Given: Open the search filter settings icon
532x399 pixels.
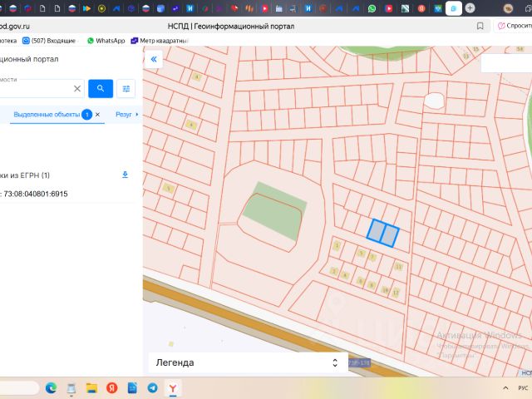Looking at the screenshot, I should coord(126,89).
